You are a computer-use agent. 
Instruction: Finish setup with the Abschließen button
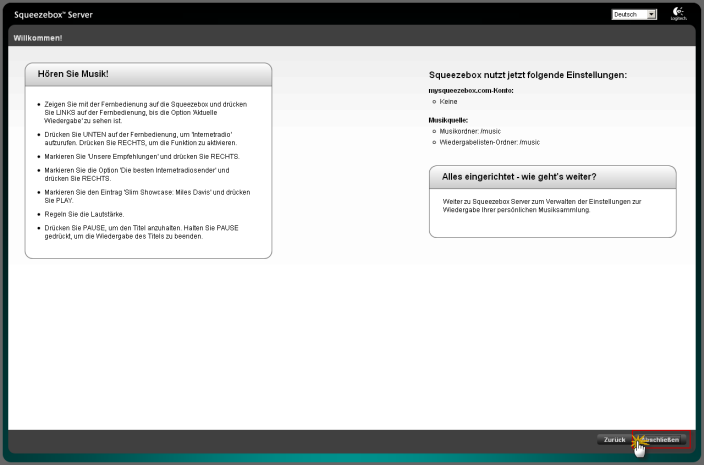(x=663, y=440)
